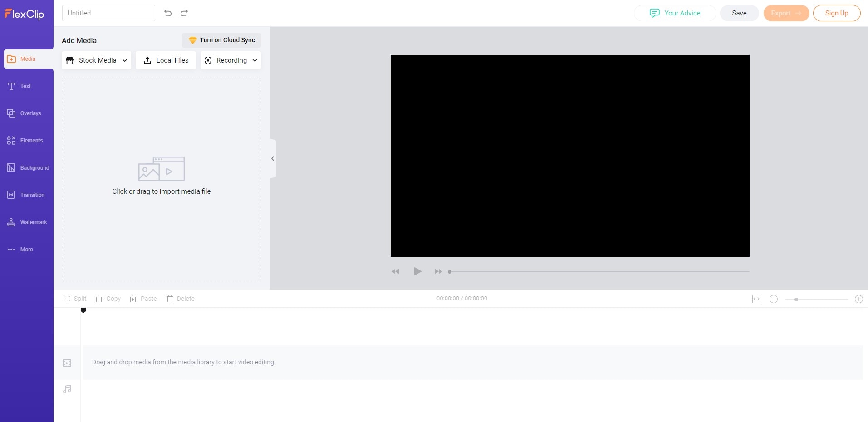
Task: Zoom in the timeline
Action: point(859,299)
